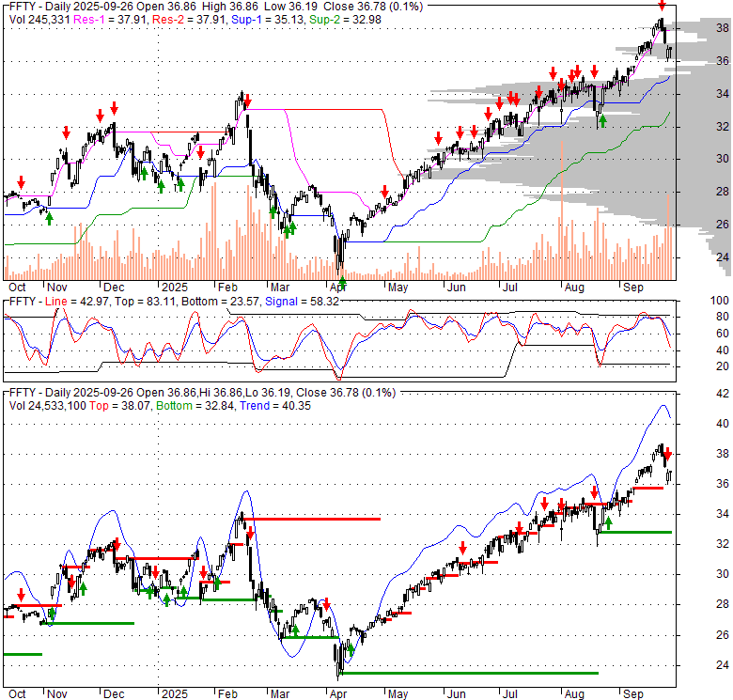Click the long red resistance line after February, bottom chart
Screen dimensions: 733x700
coord(313,519)
